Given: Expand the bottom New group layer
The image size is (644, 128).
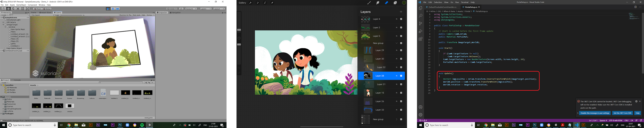Looking at the screenshot, I should 397,119.
